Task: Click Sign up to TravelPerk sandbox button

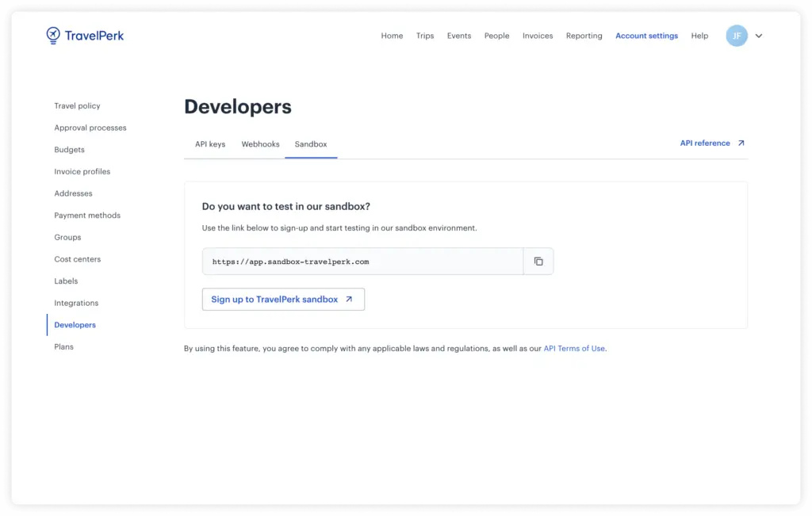Action: [x=283, y=299]
